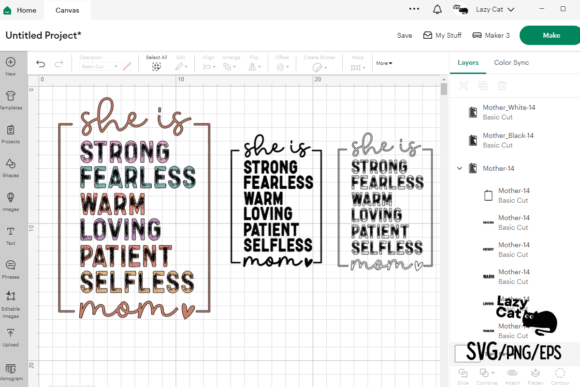
Task: Select the Shapes tool in the sidebar
Action: pyautogui.click(x=11, y=168)
